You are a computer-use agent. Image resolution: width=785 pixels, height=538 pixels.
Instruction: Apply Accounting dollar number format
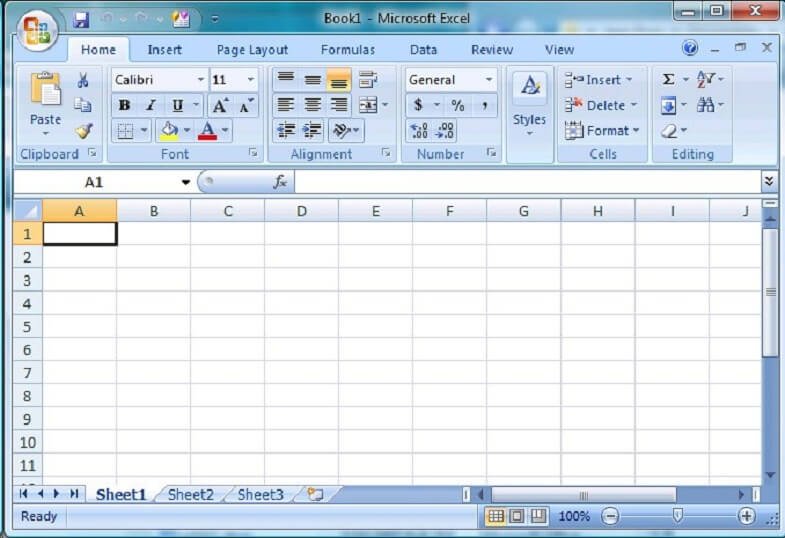(x=418, y=105)
